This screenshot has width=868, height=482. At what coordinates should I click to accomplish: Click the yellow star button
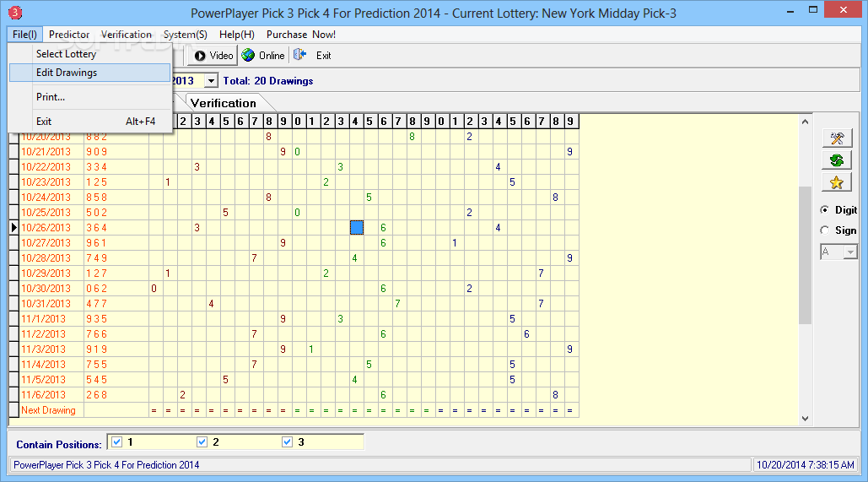coord(837,182)
